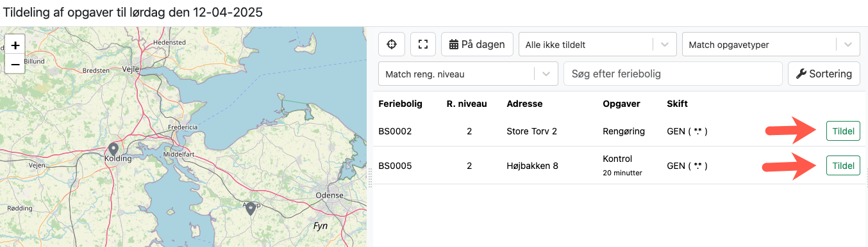Assign BS0005 with the Tildel button
Viewport: 868px width, 247px height.
point(843,166)
